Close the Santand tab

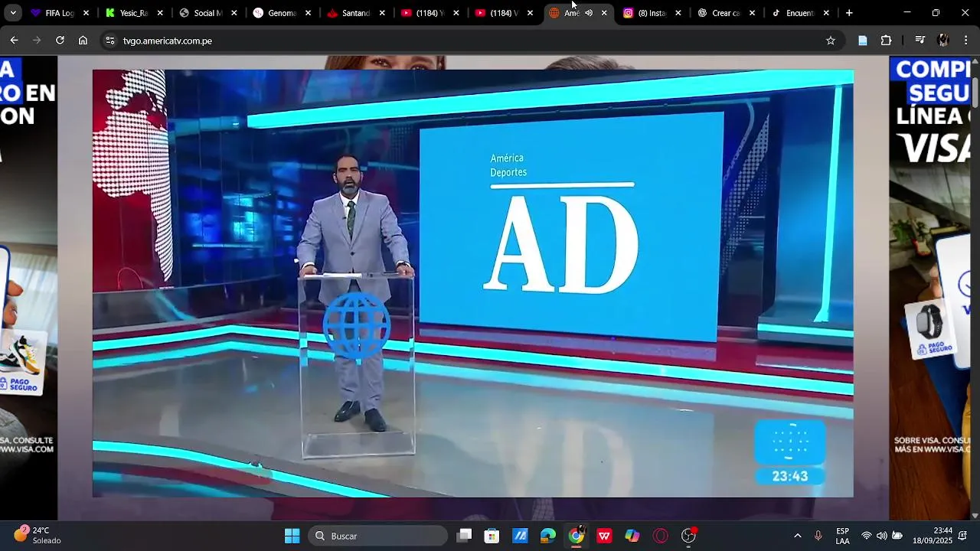pyautogui.click(x=382, y=13)
